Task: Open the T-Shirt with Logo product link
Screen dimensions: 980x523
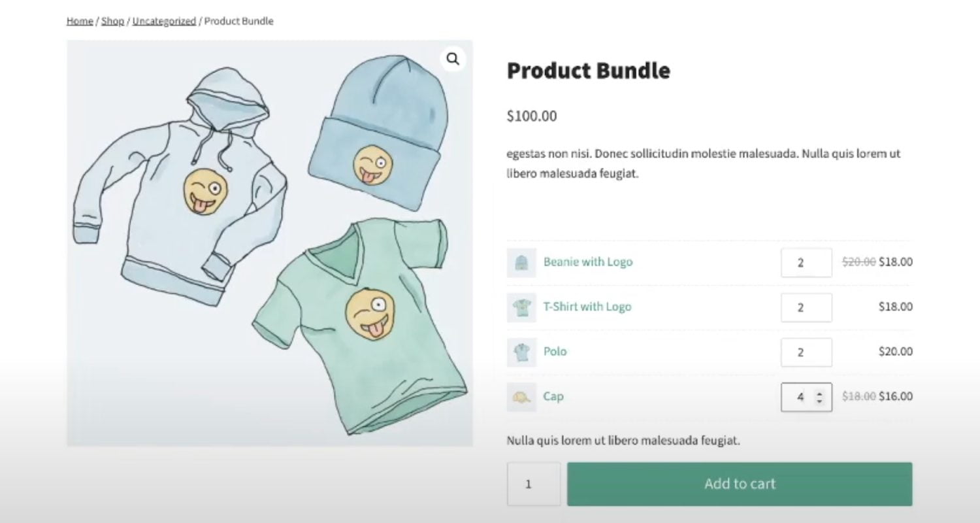Action: point(587,307)
